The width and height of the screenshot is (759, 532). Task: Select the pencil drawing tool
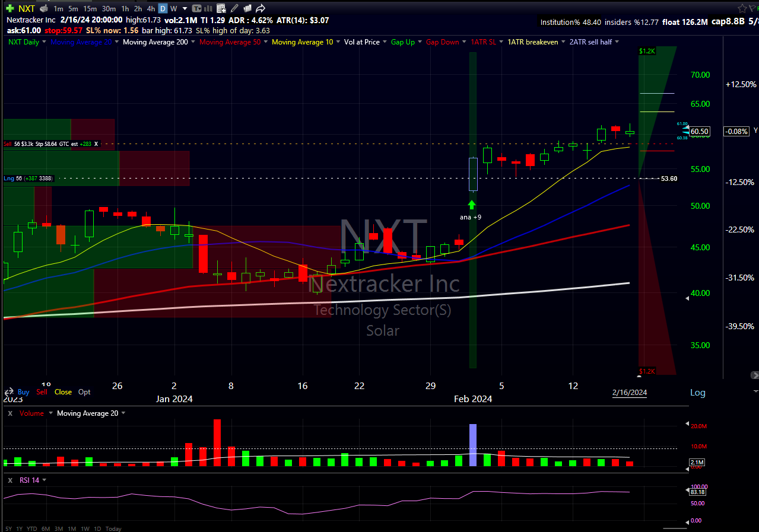234,8
